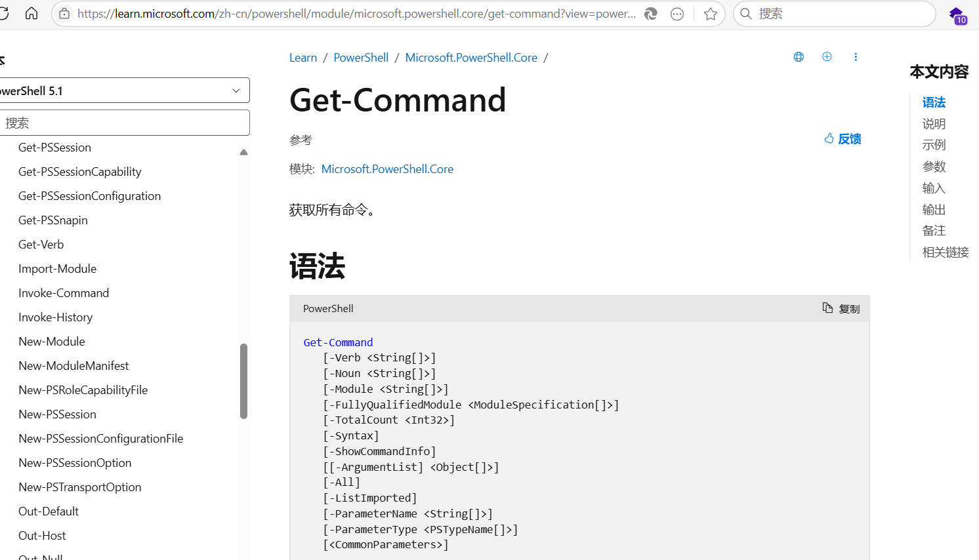Screen dimensions: 979x560
Task: Open Get-Verb in the sidebar
Action: click(41, 245)
